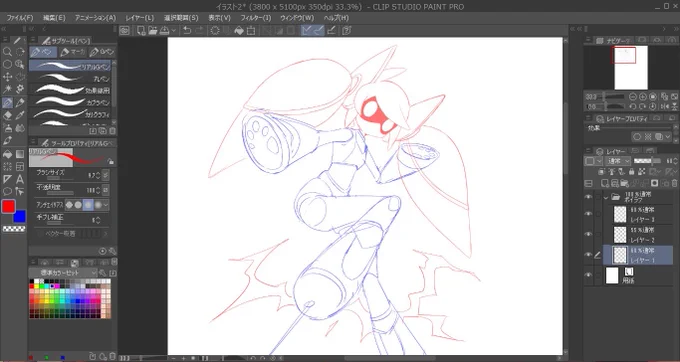The width and height of the screenshot is (680, 362).
Task: Select the 効果線用 brush
Action: pyautogui.click(x=70, y=90)
